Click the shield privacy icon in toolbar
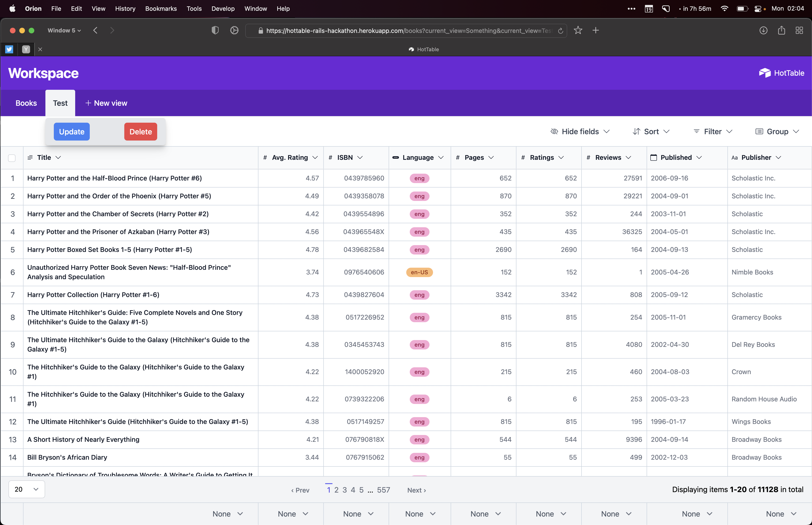812x525 pixels. pos(215,30)
